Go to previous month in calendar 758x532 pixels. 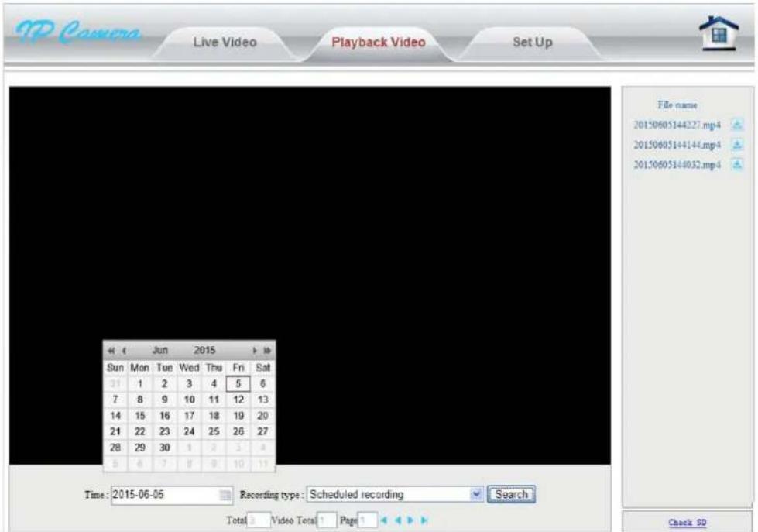pyautogui.click(x=124, y=350)
